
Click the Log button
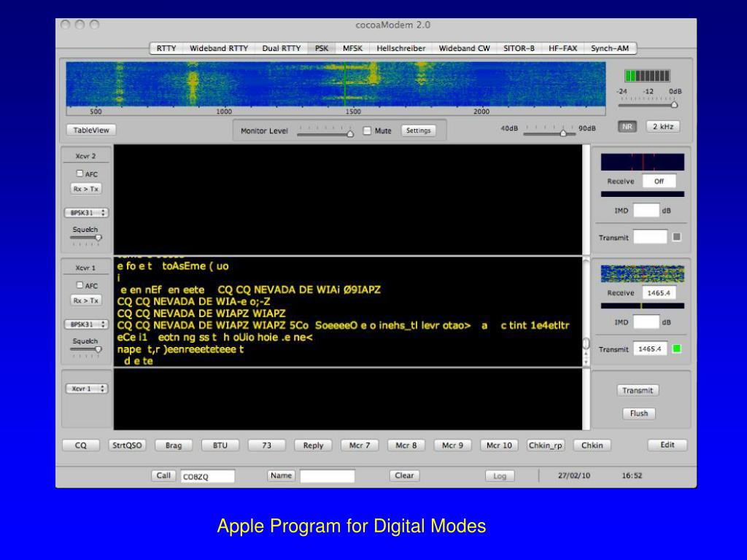pos(500,475)
